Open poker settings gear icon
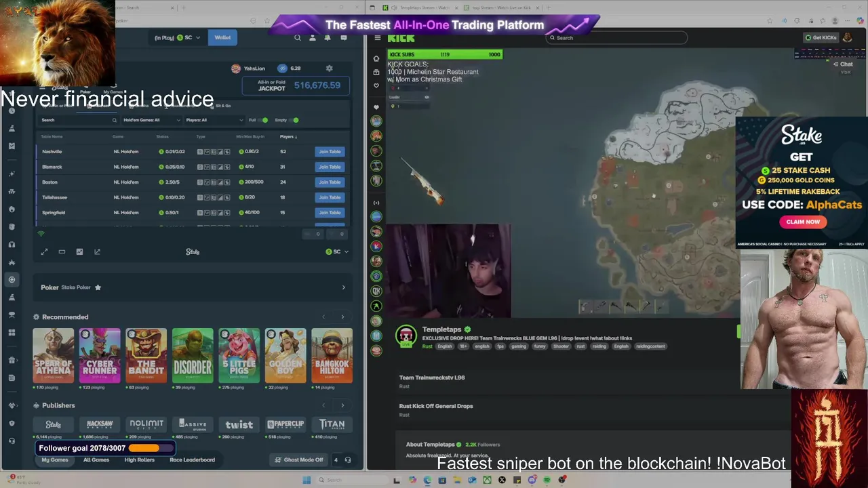 coord(330,68)
